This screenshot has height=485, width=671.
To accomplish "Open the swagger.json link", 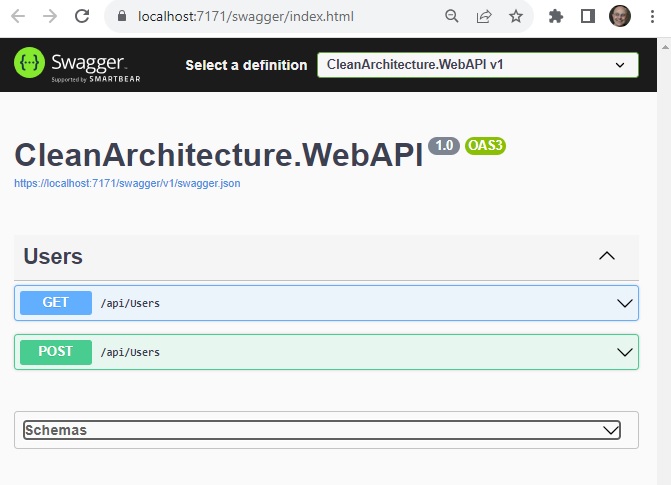I will click(127, 183).
